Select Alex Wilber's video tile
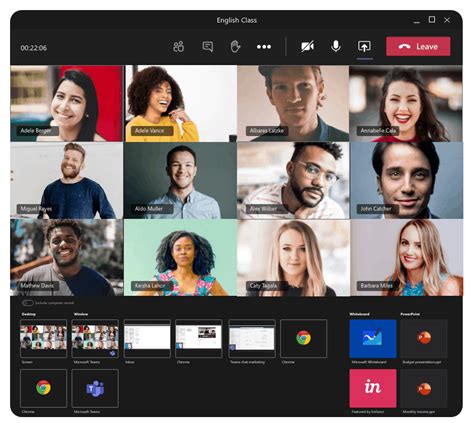Image resolution: width=474 pixels, height=423 pixels. click(x=293, y=180)
